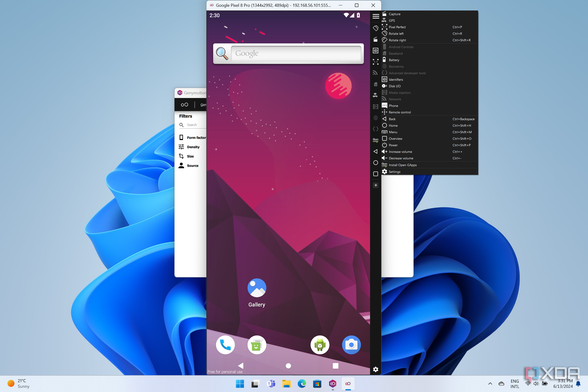
Task: Tap Android back navigation button
Action: pos(241,366)
